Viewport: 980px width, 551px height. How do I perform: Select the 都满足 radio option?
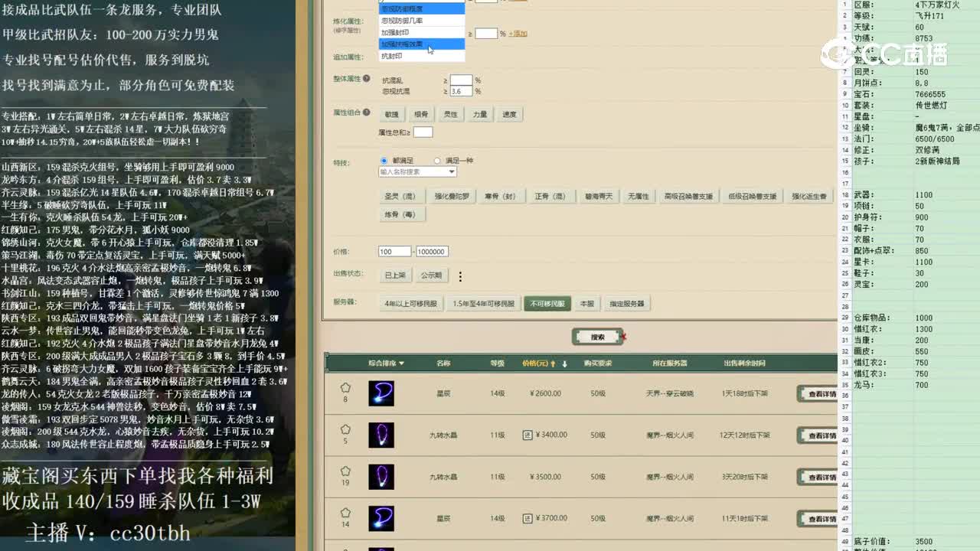click(x=384, y=161)
